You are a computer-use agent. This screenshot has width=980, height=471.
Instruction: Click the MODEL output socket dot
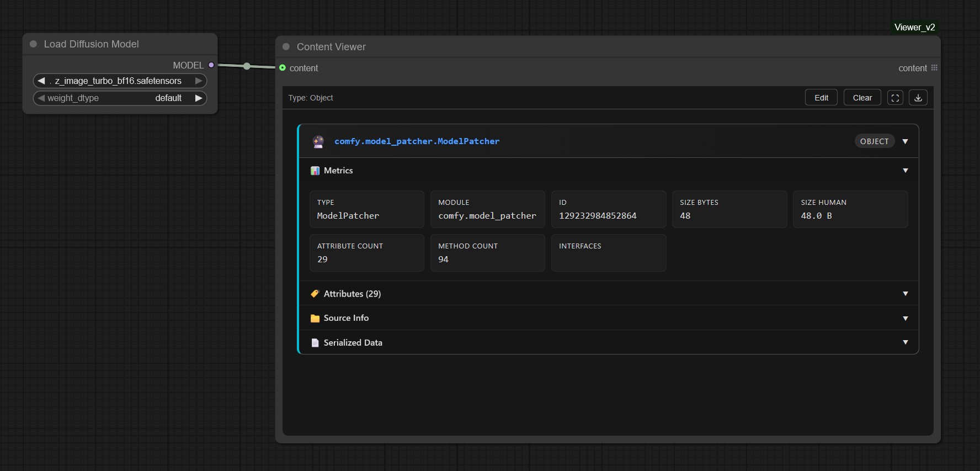pyautogui.click(x=211, y=65)
